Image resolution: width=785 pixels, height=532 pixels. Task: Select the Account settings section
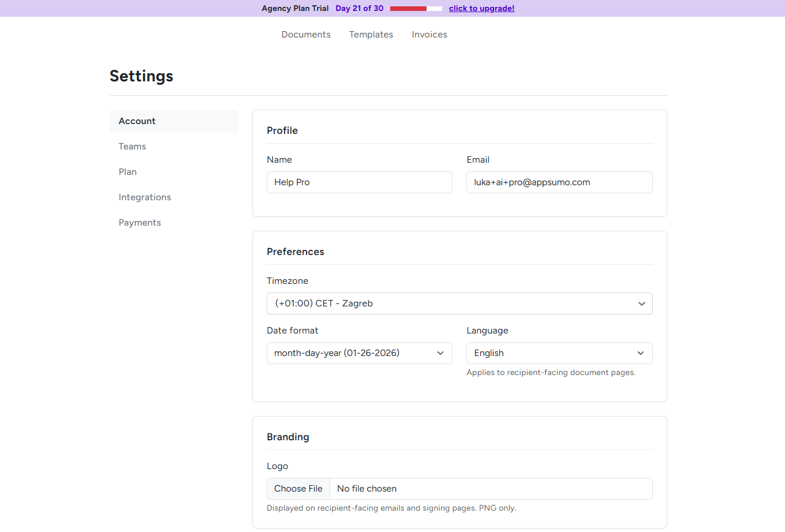click(137, 121)
